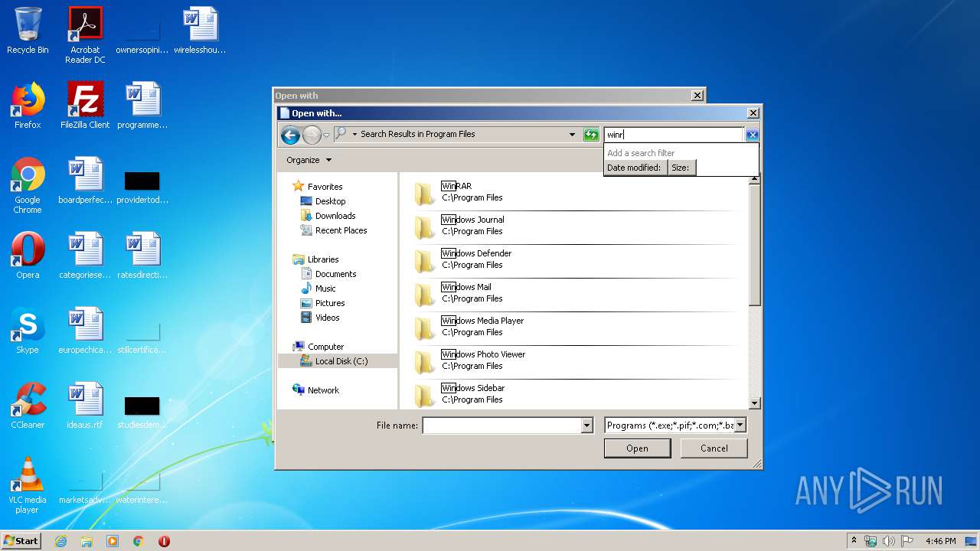This screenshot has height=551, width=980.
Task: Open Firefox desktop shortcut
Action: (x=28, y=106)
